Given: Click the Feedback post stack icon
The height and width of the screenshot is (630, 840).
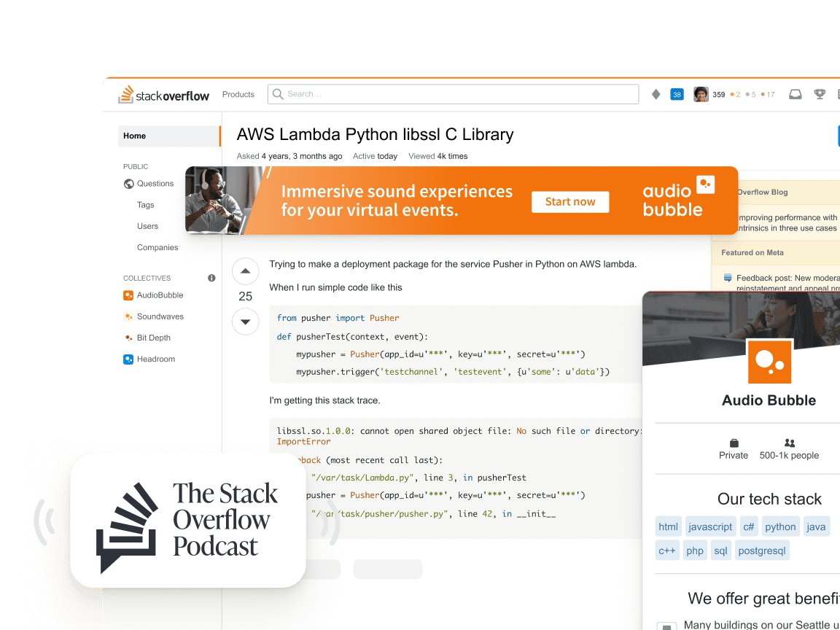Looking at the screenshot, I should tap(728, 278).
